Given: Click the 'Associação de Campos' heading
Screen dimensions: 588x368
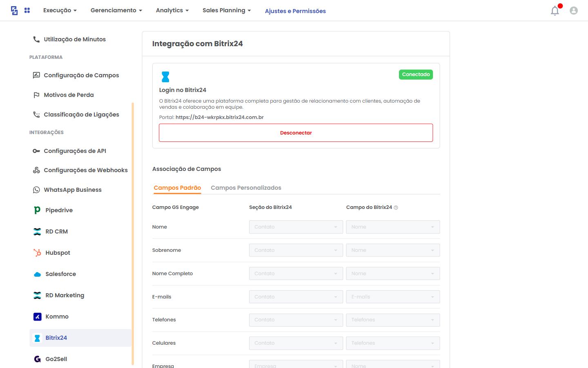Looking at the screenshot, I should [x=187, y=169].
